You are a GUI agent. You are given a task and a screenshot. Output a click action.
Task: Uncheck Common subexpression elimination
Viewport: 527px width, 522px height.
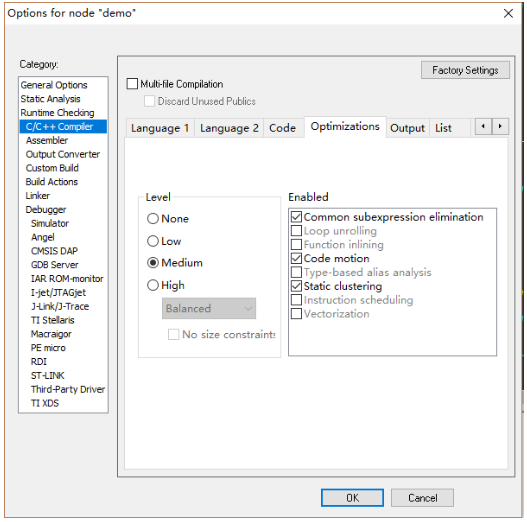point(296,217)
